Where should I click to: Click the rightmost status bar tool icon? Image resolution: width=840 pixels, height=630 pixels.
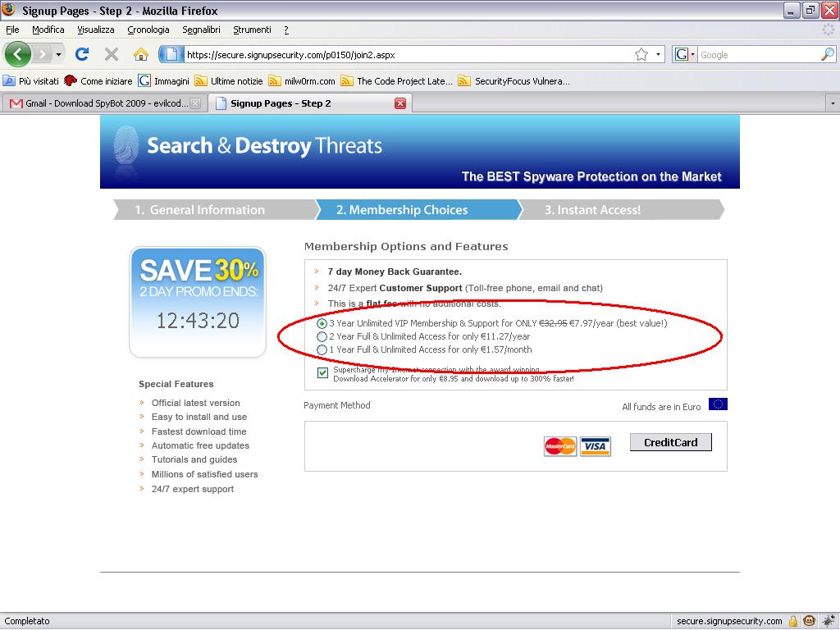[x=829, y=622]
